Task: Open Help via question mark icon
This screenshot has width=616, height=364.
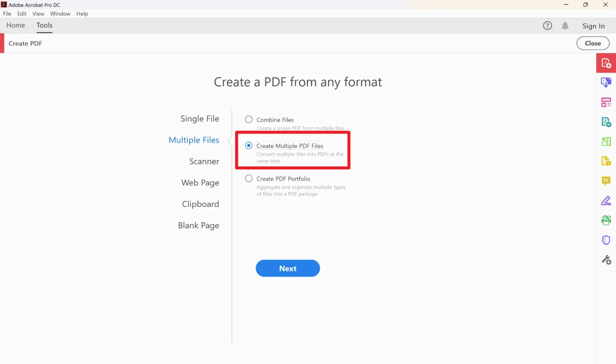Action: point(547,26)
